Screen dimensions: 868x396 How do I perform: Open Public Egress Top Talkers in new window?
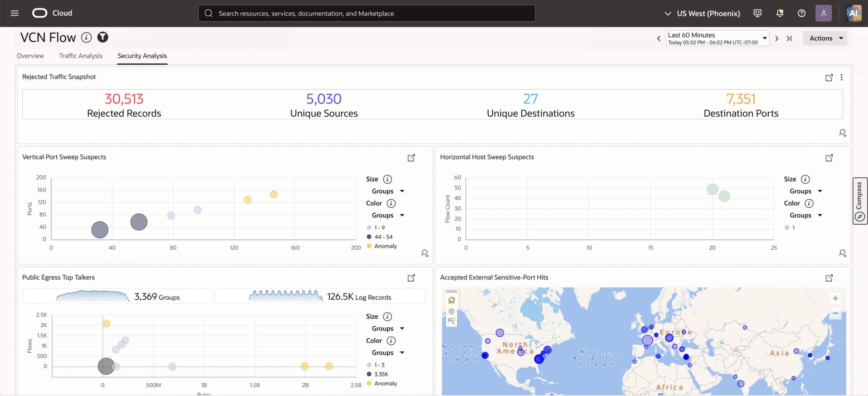point(411,278)
